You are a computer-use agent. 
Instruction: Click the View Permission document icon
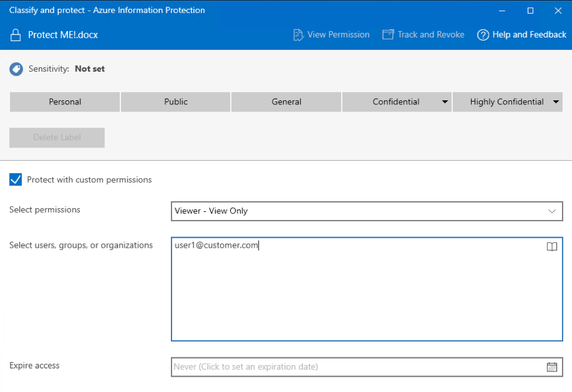coord(298,35)
